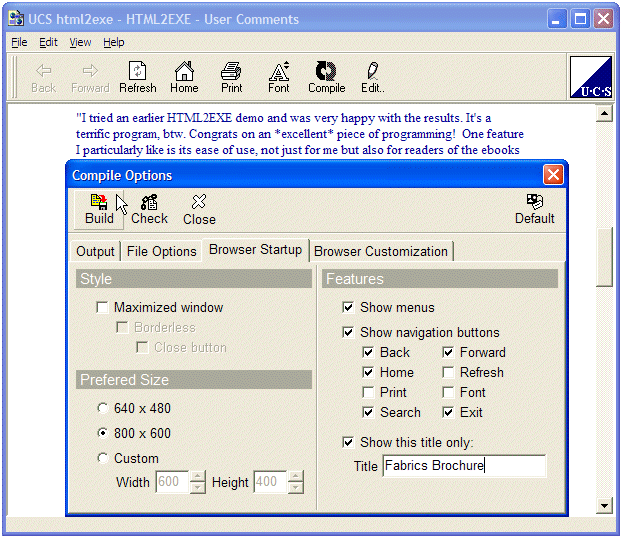The height and width of the screenshot is (538, 622).
Task: Click the Compile toolbar icon
Action: [x=326, y=71]
